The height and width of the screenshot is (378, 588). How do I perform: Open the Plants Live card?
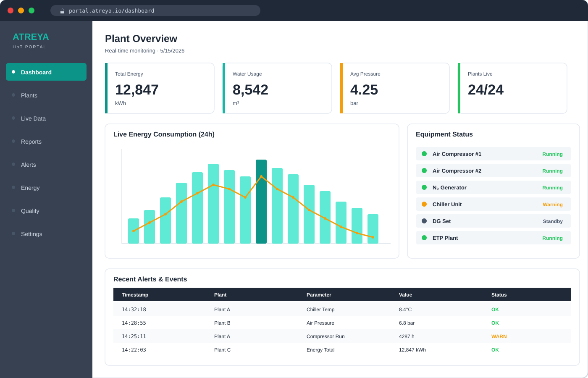pos(512,88)
